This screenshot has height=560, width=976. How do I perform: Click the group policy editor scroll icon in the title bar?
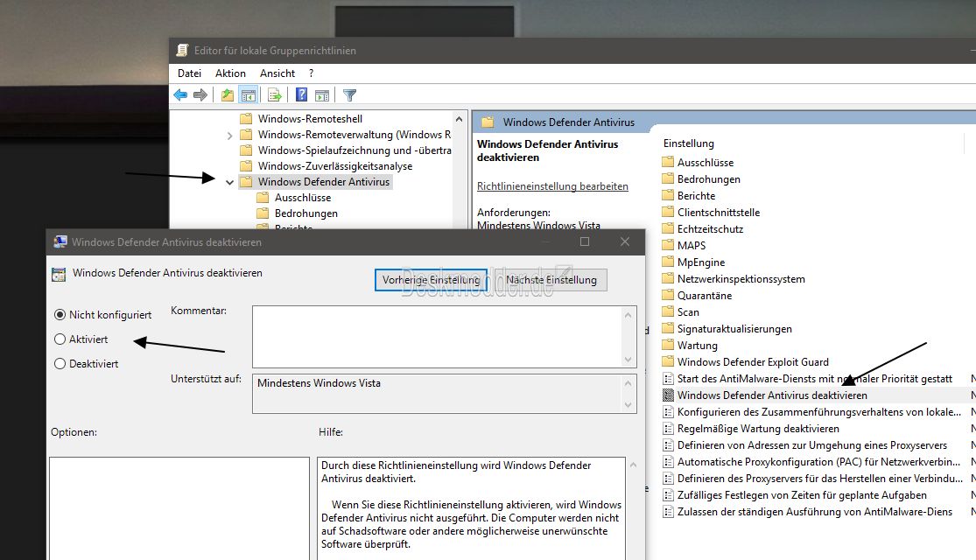pos(182,51)
